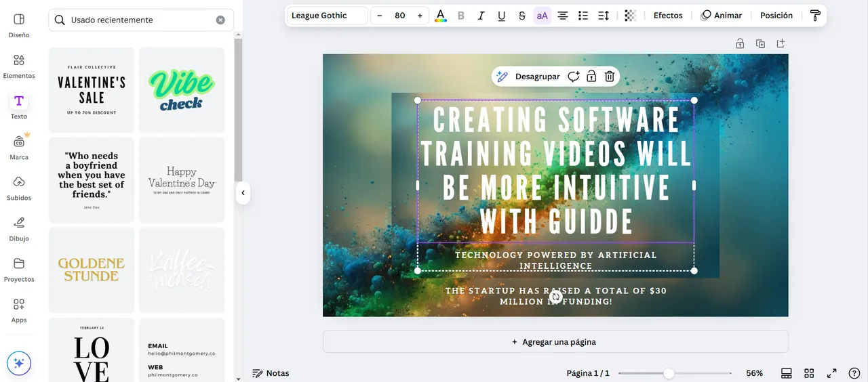868x382 pixels.
Task: Collapse the side panel with arrow
Action: [x=243, y=193]
